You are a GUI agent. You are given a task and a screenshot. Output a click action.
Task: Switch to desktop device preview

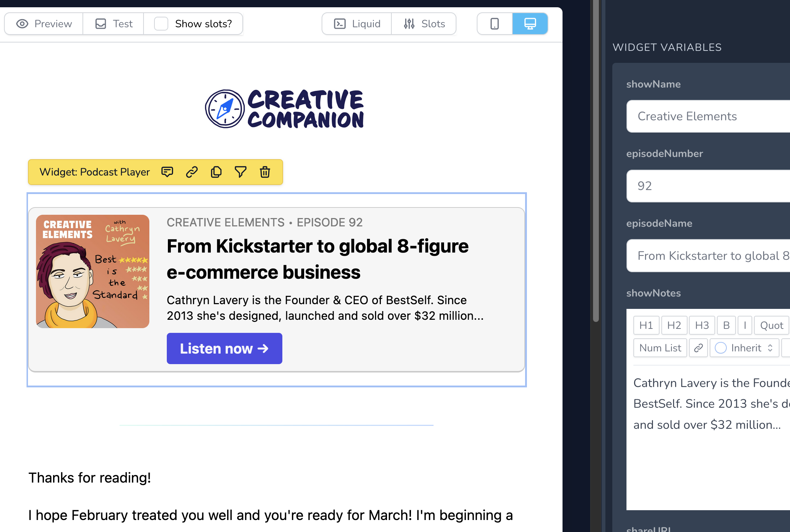point(530,24)
